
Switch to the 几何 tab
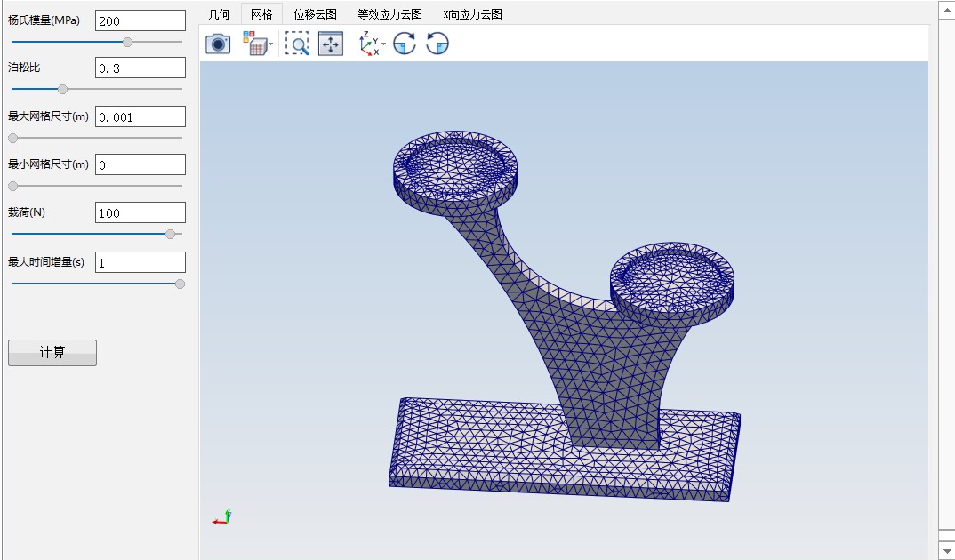tap(219, 14)
